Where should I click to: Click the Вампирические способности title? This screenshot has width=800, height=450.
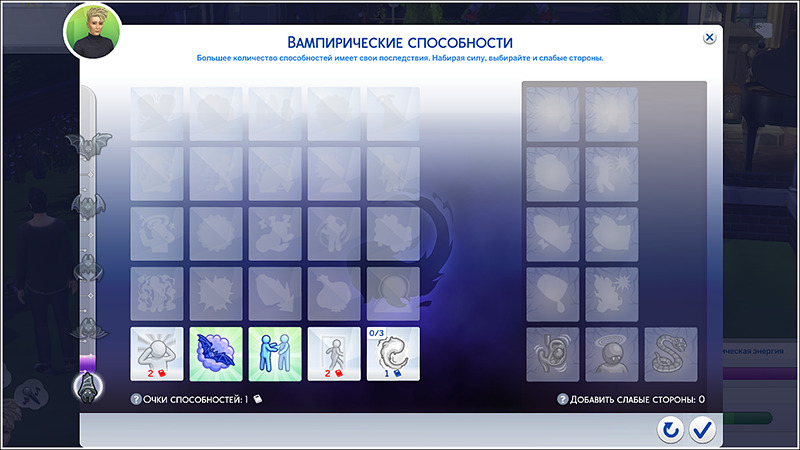(x=399, y=42)
